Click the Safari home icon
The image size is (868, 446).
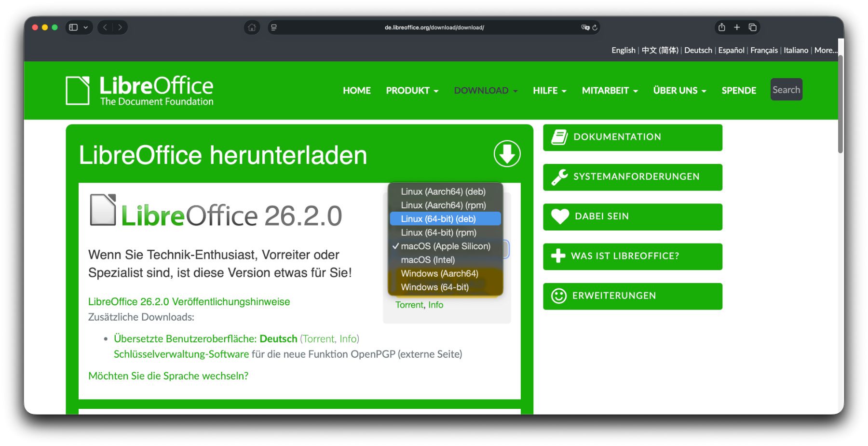[x=252, y=27]
